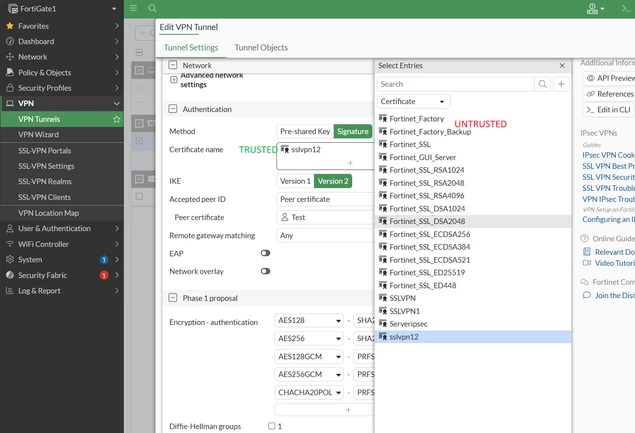635x433 pixels.
Task: Click the hamburger menu icon in top bar
Action: point(133,8)
